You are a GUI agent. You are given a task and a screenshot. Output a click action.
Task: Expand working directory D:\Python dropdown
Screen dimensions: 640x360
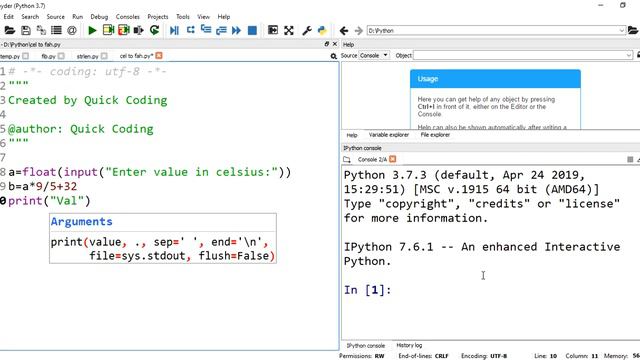[621, 31]
